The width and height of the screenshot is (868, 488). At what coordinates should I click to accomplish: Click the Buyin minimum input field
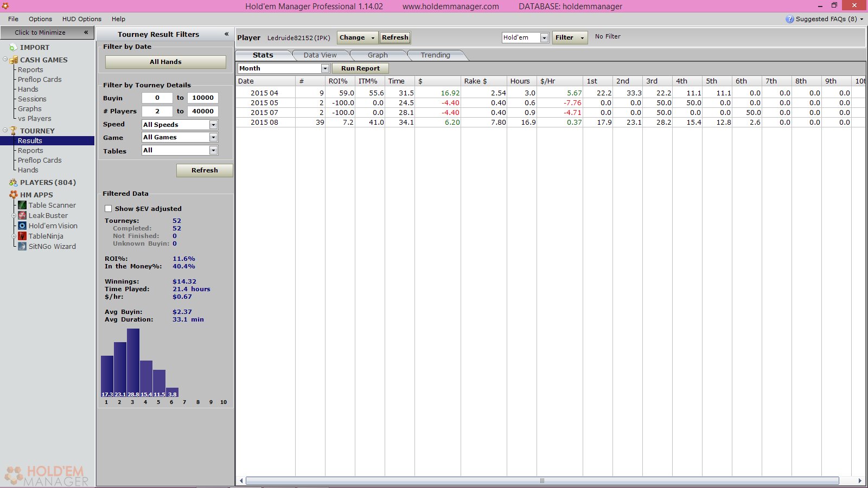point(157,98)
